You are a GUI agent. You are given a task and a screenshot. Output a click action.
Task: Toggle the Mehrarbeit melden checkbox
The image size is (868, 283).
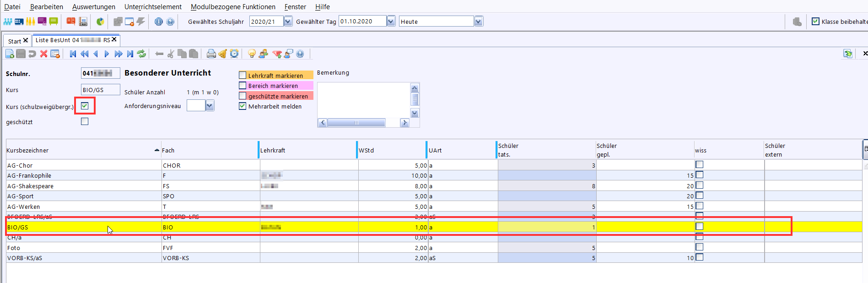243,106
